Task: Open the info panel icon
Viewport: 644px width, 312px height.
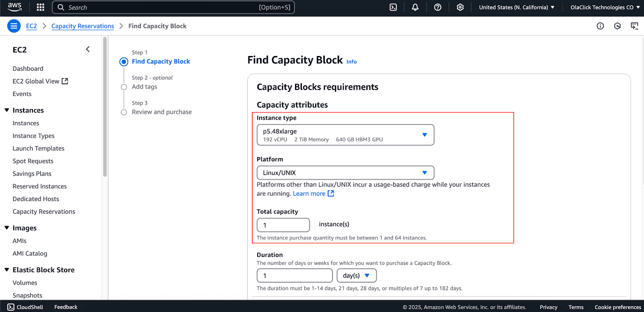Action: [x=600, y=26]
